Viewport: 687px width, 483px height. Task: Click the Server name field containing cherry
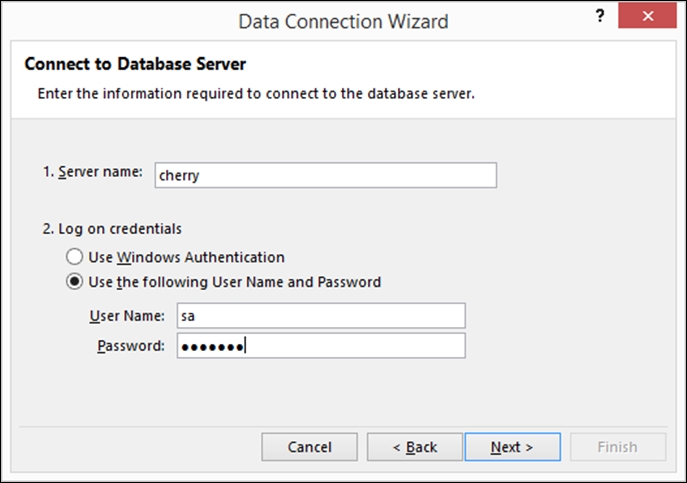[x=326, y=175]
